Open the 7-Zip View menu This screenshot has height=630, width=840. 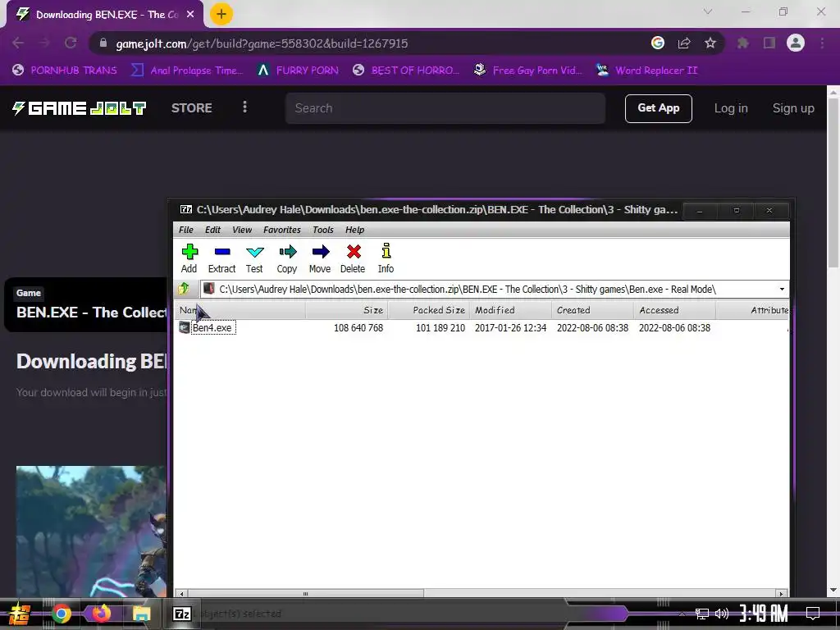242,230
